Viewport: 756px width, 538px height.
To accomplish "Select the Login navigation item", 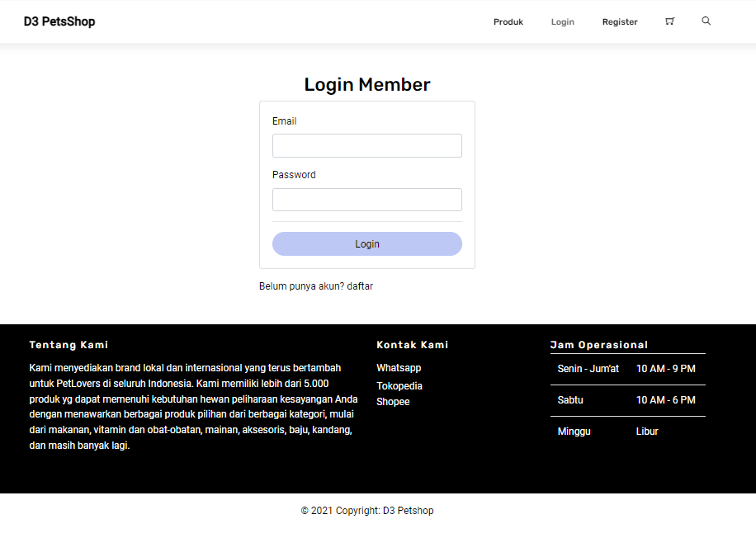I will [562, 21].
